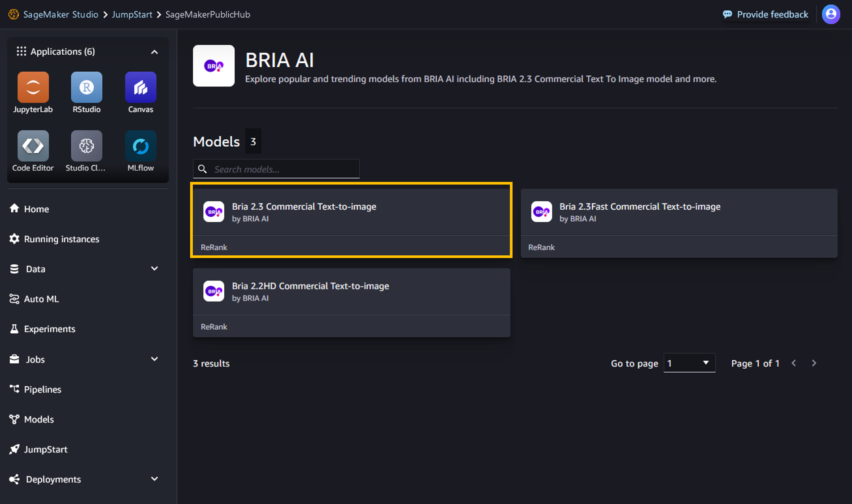
Task: Click the Pipelines icon
Action: [14, 389]
